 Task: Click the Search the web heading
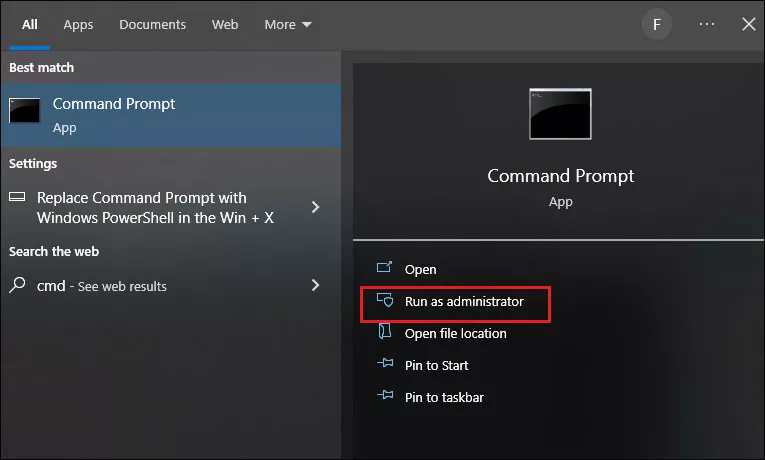tap(54, 251)
